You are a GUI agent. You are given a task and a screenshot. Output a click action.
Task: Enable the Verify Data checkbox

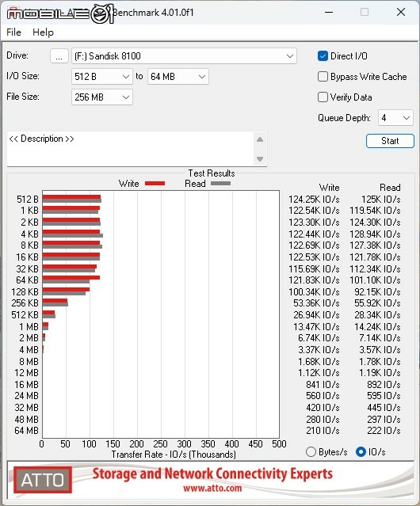pyautogui.click(x=323, y=97)
